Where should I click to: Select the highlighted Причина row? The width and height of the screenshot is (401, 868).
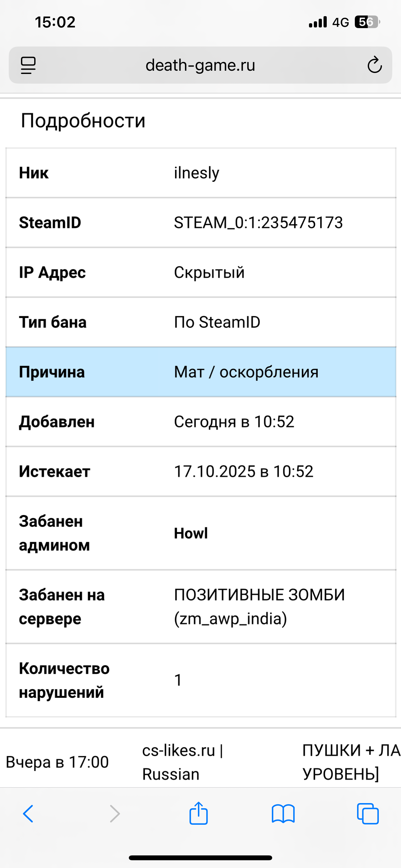pos(201,372)
